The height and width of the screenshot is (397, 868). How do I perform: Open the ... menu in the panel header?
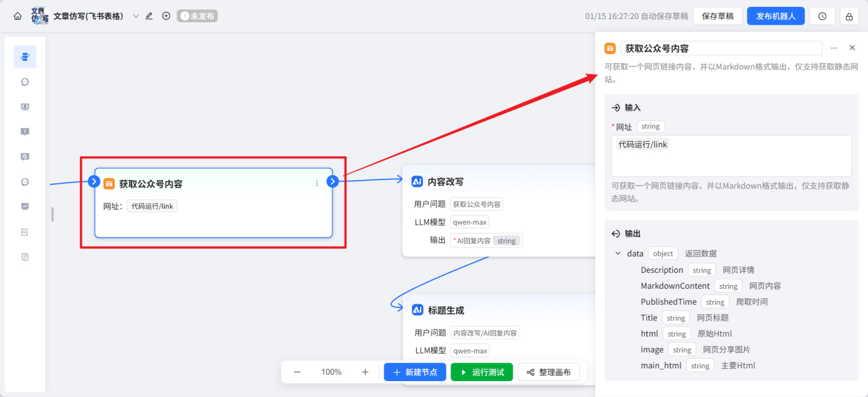pyautogui.click(x=834, y=48)
